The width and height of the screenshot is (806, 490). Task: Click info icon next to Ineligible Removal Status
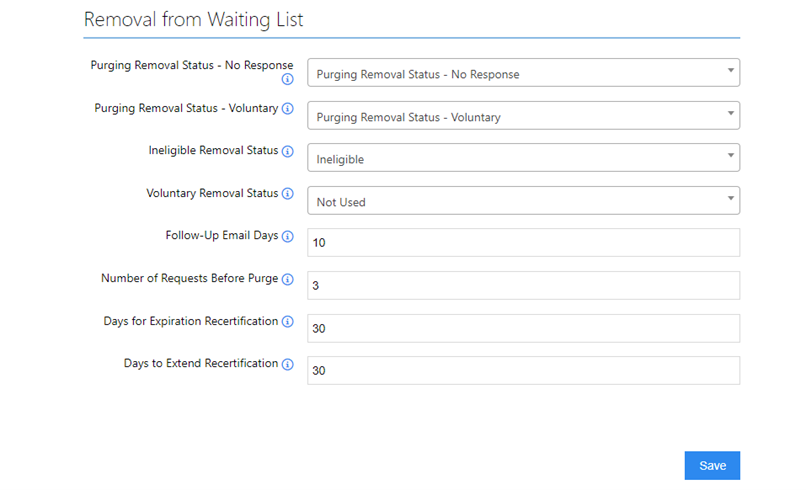(287, 152)
